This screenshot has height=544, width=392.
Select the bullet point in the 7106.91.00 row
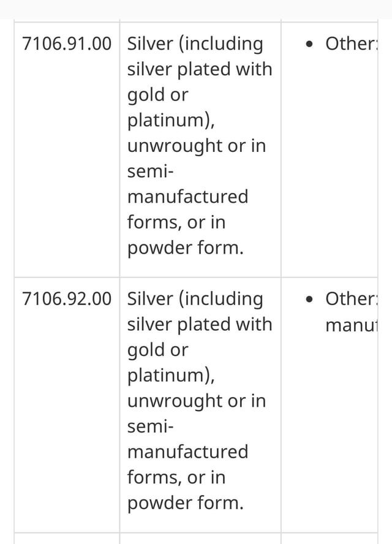tap(312, 44)
